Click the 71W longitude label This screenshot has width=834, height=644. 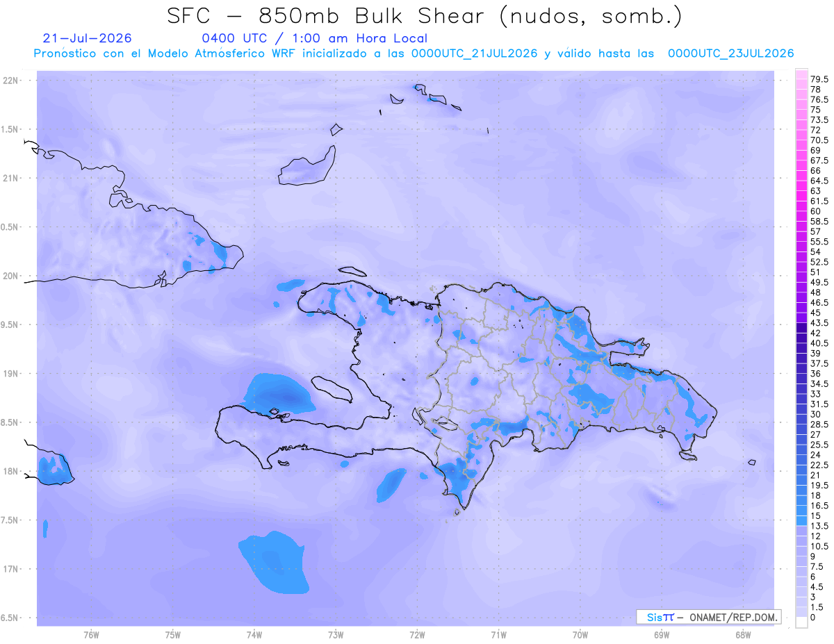[498, 635]
